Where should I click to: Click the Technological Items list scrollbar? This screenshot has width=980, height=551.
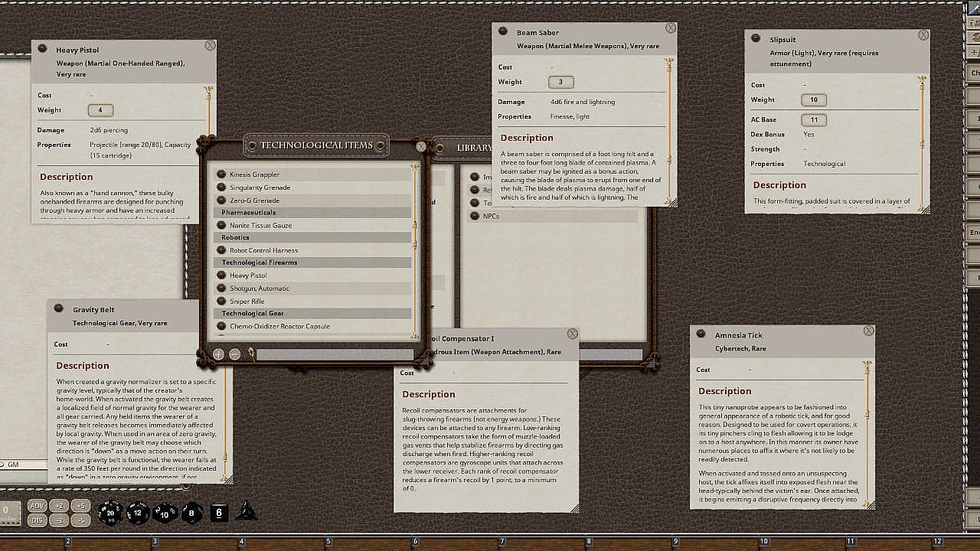click(415, 245)
